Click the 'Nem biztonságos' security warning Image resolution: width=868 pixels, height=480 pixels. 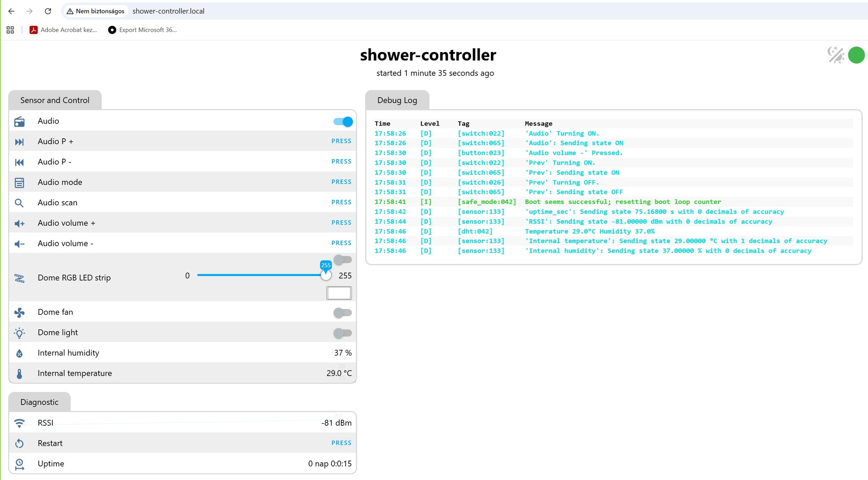(95, 11)
